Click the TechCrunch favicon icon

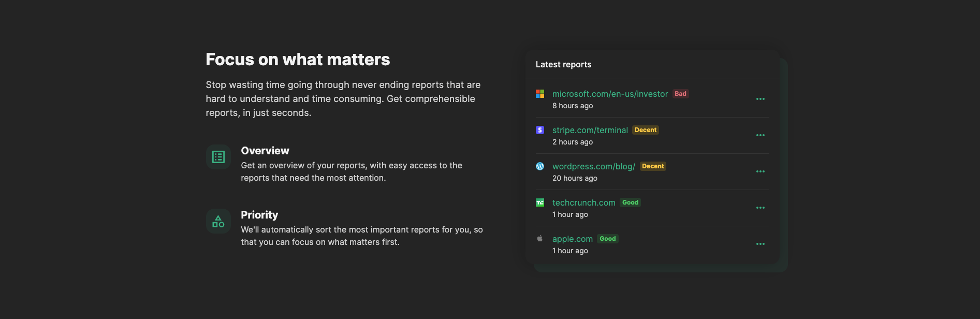tap(540, 202)
